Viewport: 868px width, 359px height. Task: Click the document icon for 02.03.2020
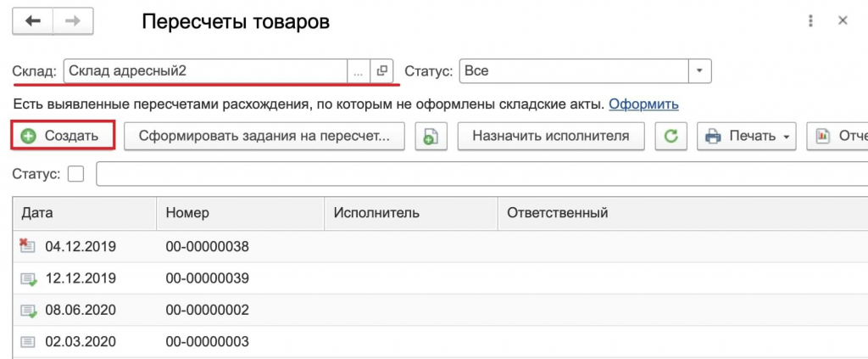pyautogui.click(x=28, y=342)
